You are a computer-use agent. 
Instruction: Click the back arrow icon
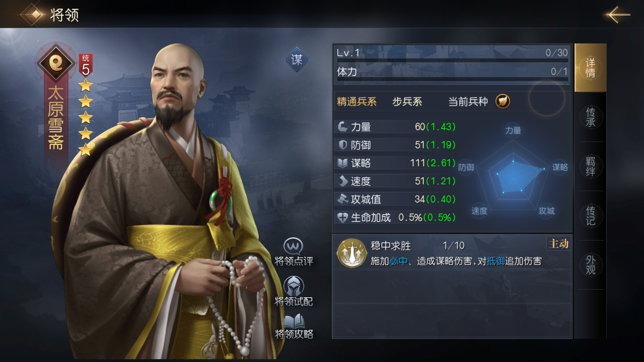click(617, 15)
